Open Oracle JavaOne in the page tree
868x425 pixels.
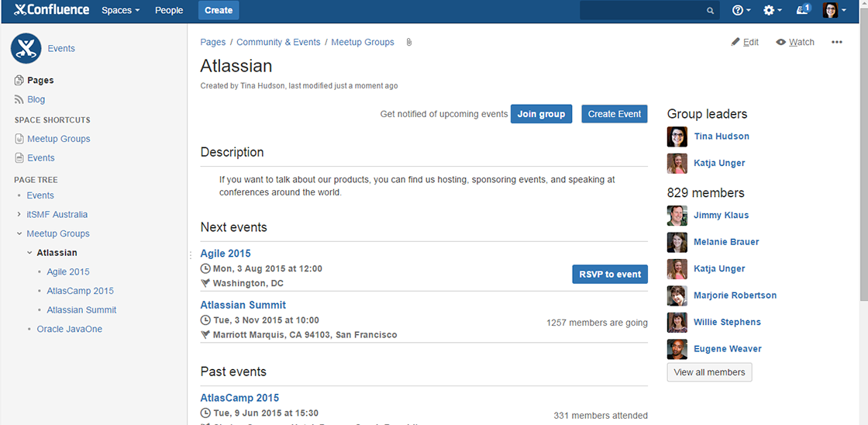pyautogui.click(x=70, y=329)
